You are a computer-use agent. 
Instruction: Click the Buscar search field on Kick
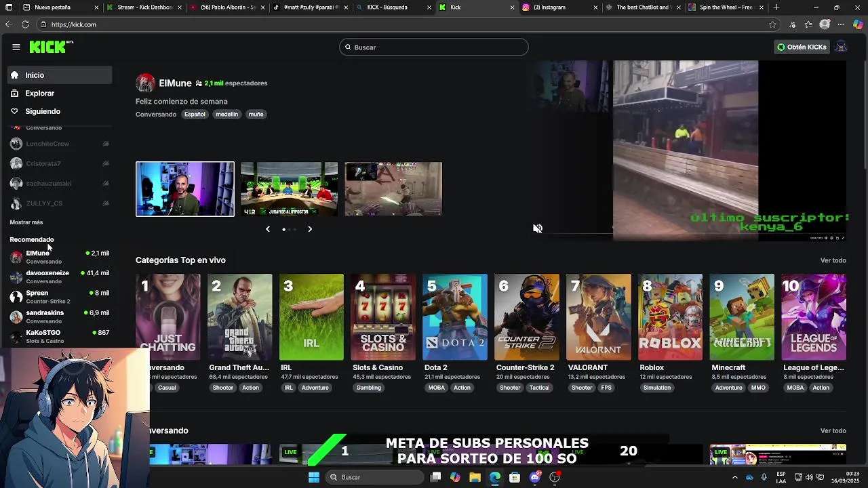[434, 47]
